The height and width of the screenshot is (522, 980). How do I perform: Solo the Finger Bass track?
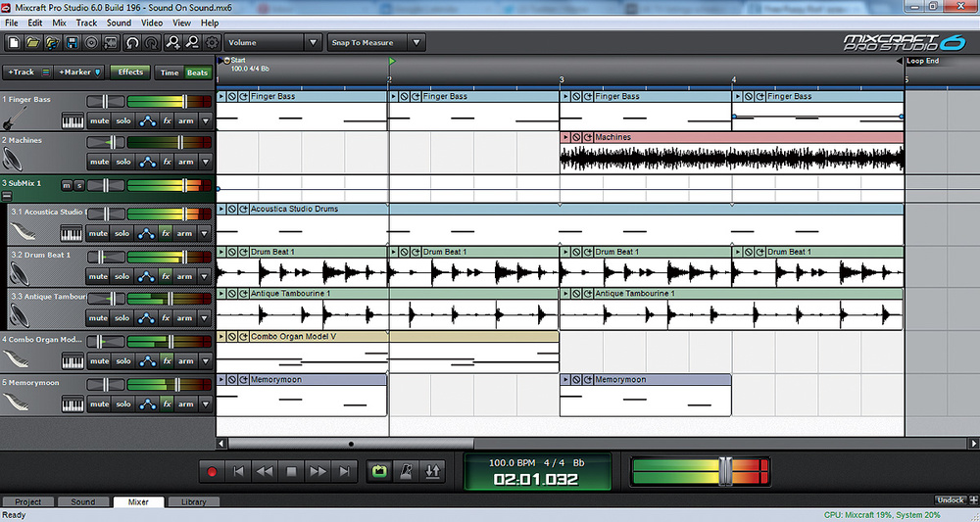123,121
